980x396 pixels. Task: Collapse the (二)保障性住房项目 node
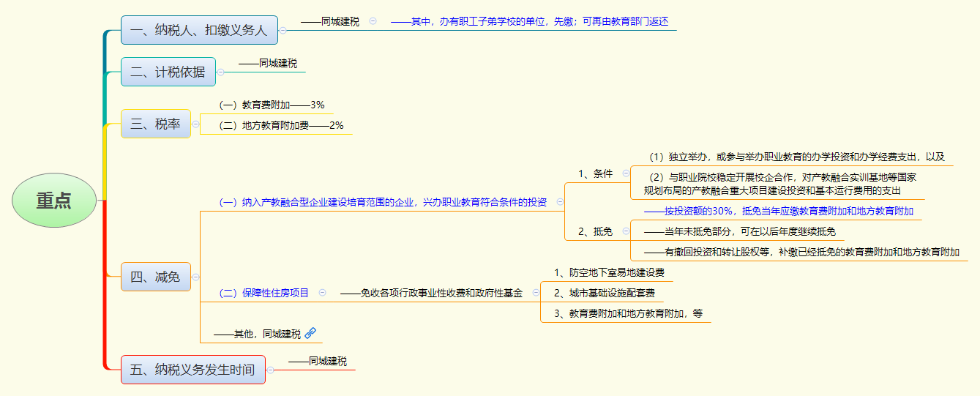coord(322,293)
